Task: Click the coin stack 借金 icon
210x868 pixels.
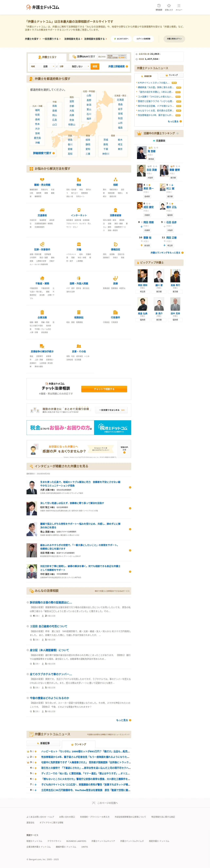Action: click(79, 180)
